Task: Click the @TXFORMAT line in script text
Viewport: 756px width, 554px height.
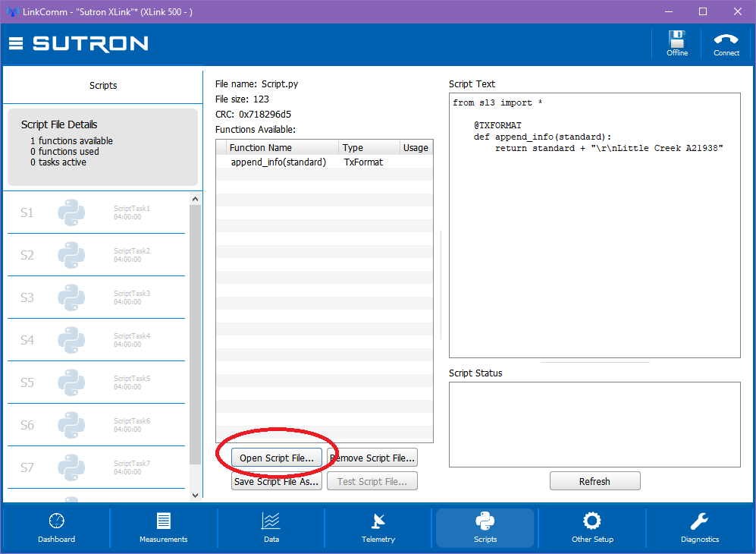Action: 497,125
